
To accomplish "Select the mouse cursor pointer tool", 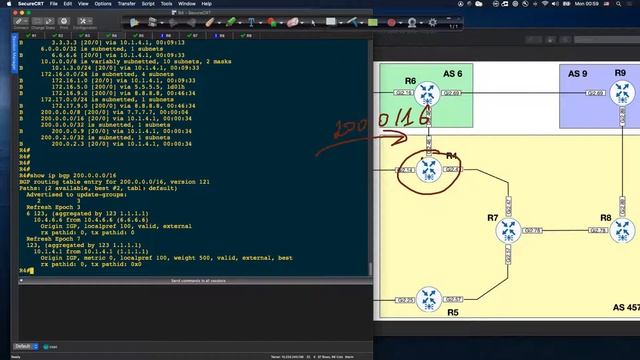I will pyautogui.click(x=313, y=22).
